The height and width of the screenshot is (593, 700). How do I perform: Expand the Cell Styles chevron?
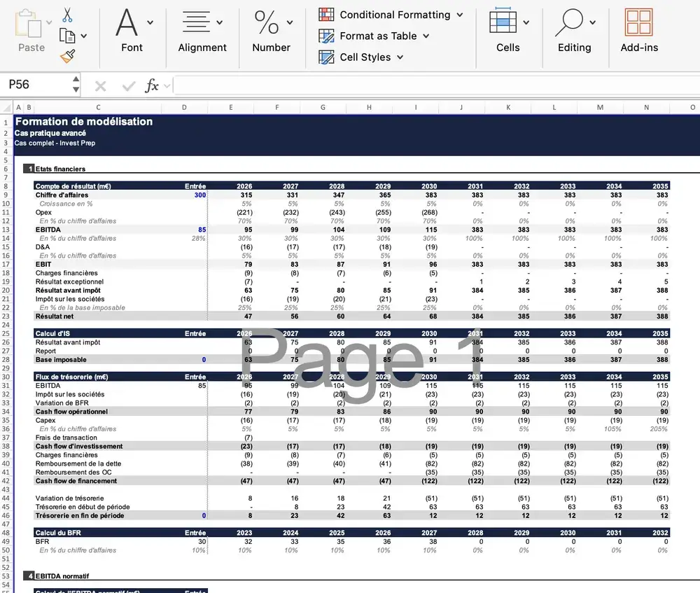click(x=400, y=57)
